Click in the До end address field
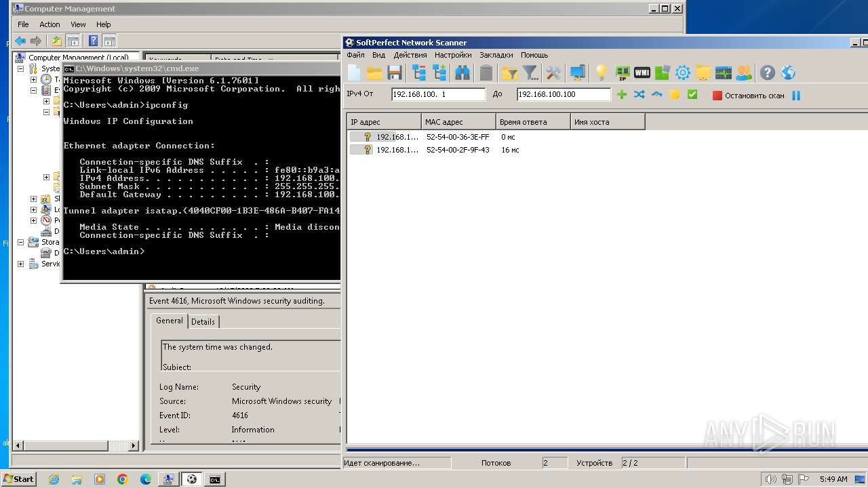This screenshot has height=488, width=868. coord(564,94)
